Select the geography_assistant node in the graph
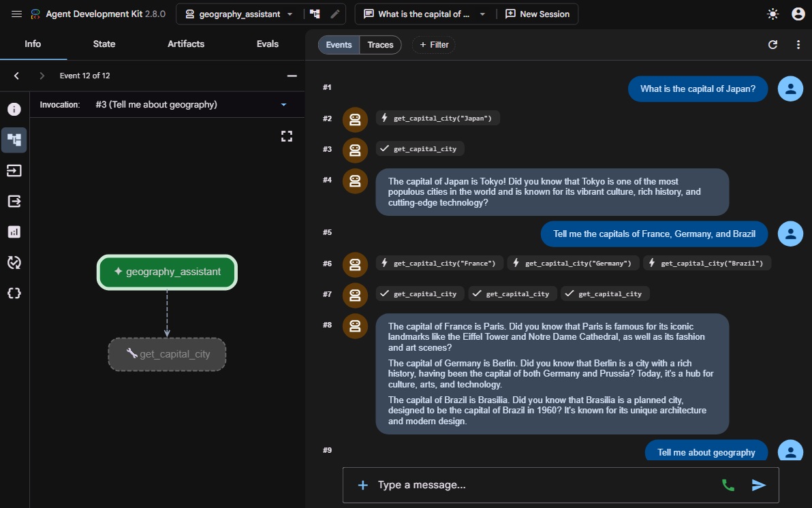The image size is (812, 508). [168, 272]
